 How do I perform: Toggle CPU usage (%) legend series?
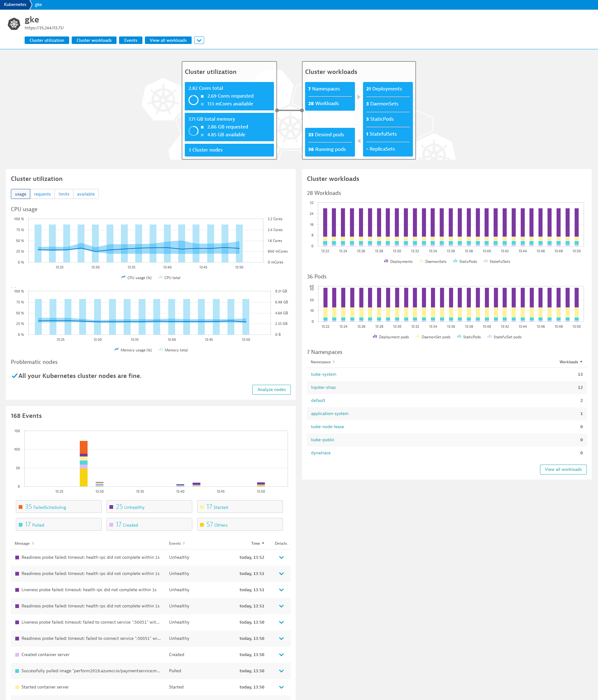coord(136,278)
